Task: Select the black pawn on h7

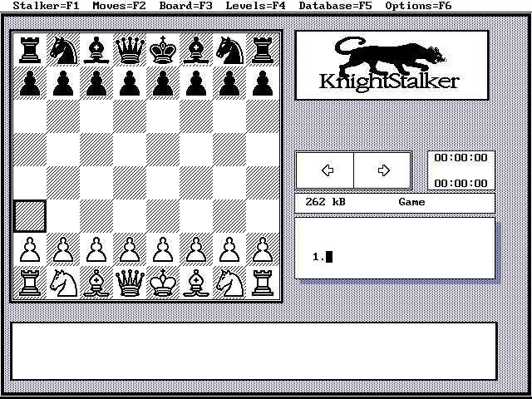Action: coord(263,83)
